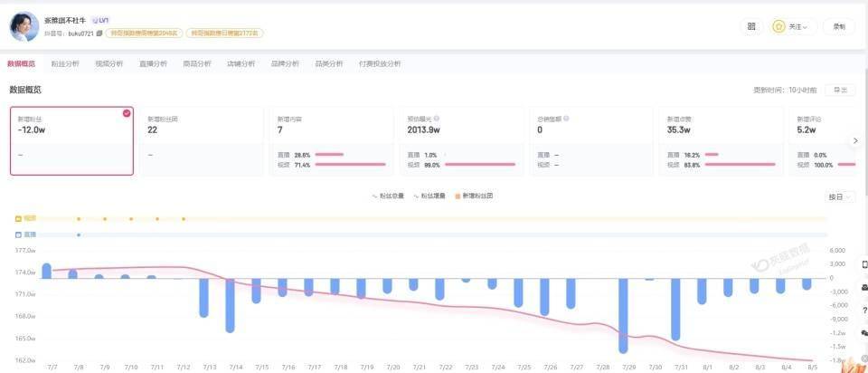Switch to the 数据概览 tab
868x373 pixels.
(21, 63)
